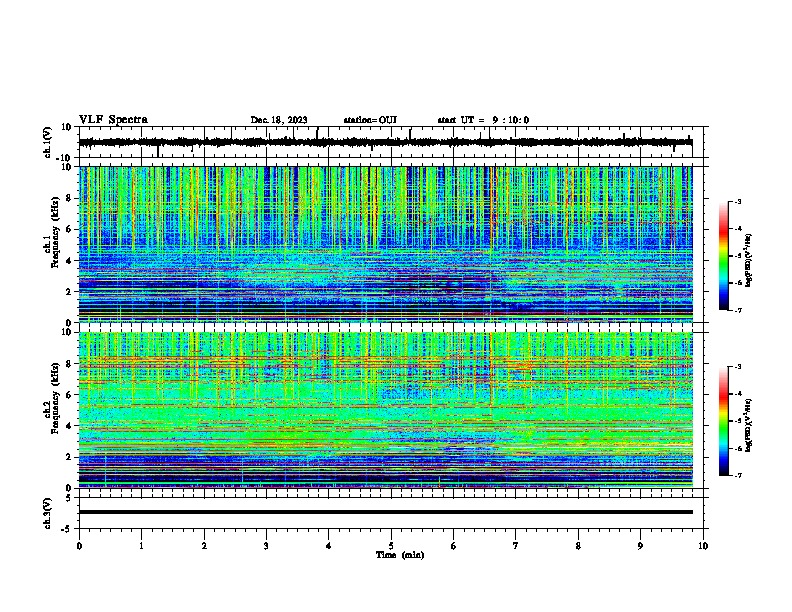The width and height of the screenshot is (792, 612).
Task: Click the 4 kHz tick on ch.1 frequency axis
Action: 70,261
